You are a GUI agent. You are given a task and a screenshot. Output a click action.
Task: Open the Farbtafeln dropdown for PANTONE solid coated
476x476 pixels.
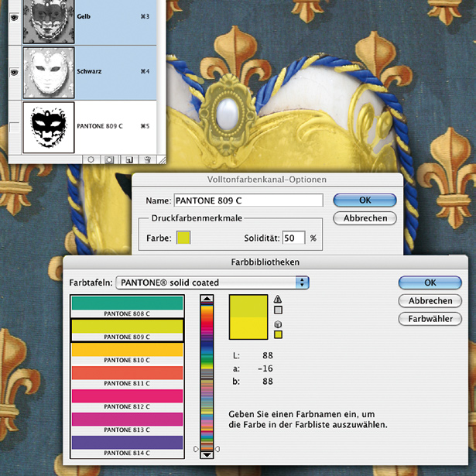(x=212, y=283)
